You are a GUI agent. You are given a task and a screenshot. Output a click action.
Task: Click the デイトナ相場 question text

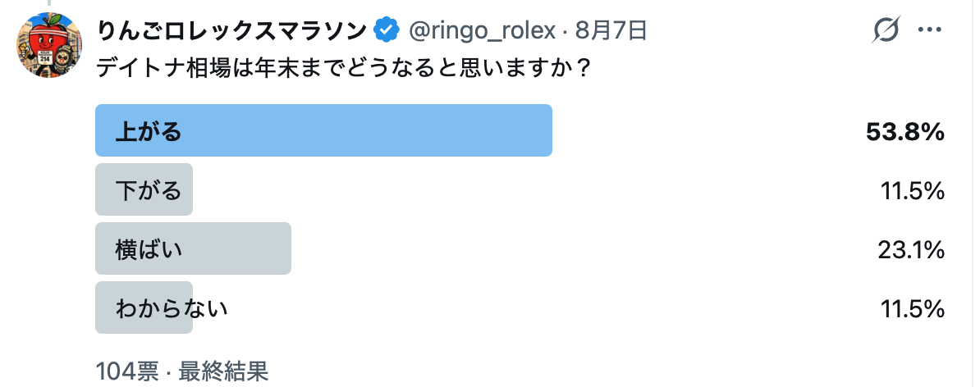(x=343, y=67)
